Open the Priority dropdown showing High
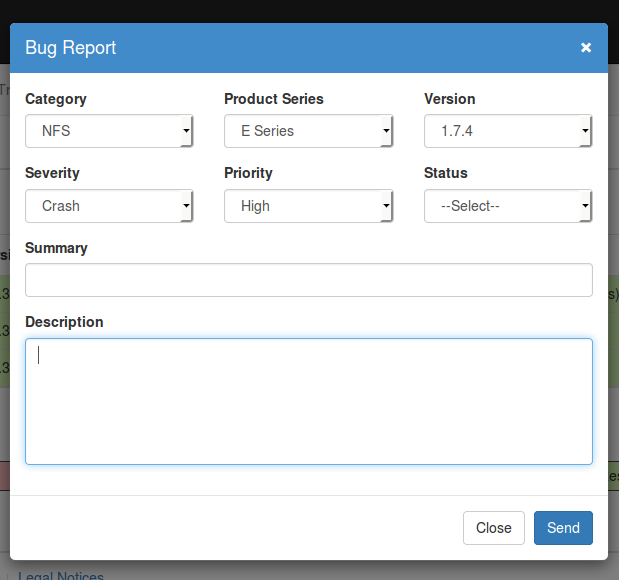This screenshot has height=580, width=619. 308,206
